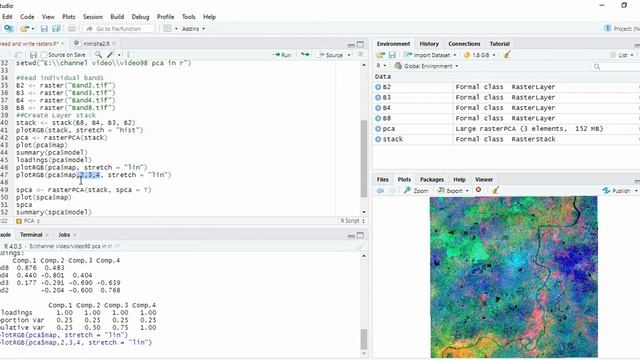Screen dimensions: 640x360
Task: Change the R Script file type selector
Action: (352, 221)
